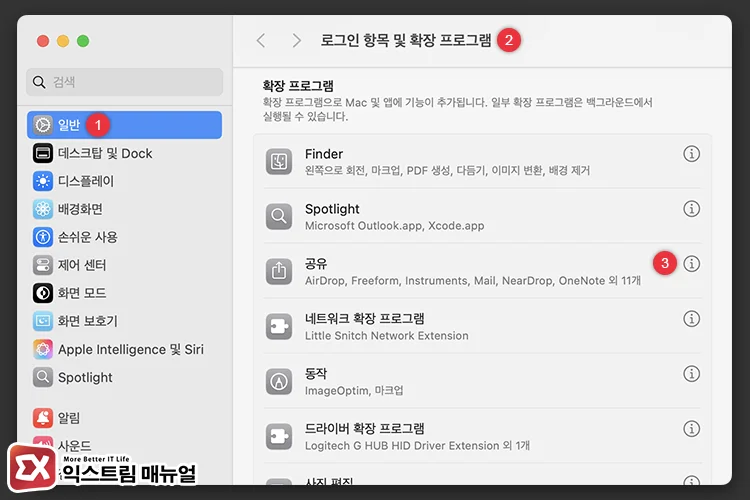Click 'Microsoft Outlook.app, Xcode.app' text

click(395, 226)
